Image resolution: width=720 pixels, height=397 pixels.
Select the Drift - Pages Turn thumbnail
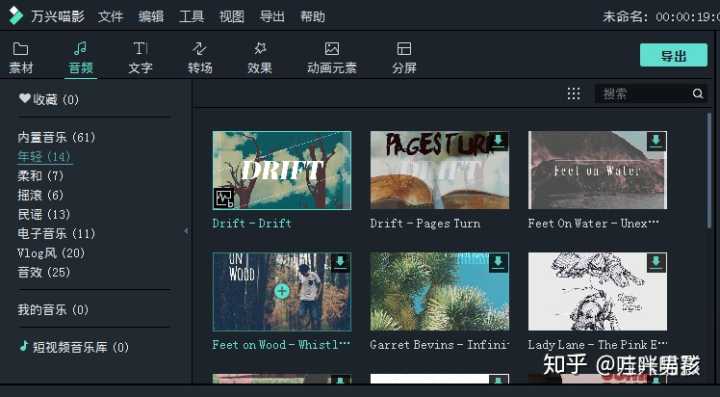tap(439, 170)
